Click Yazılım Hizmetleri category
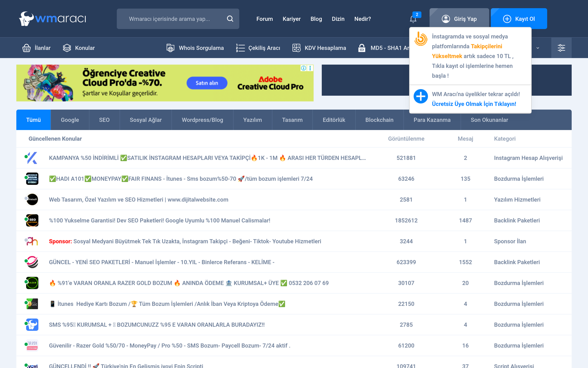588x368 pixels. pos(517,200)
